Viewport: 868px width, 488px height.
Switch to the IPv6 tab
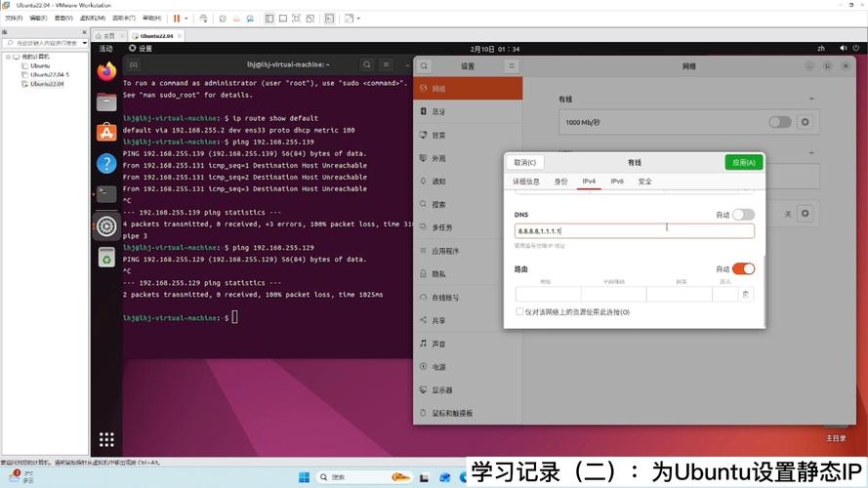617,182
